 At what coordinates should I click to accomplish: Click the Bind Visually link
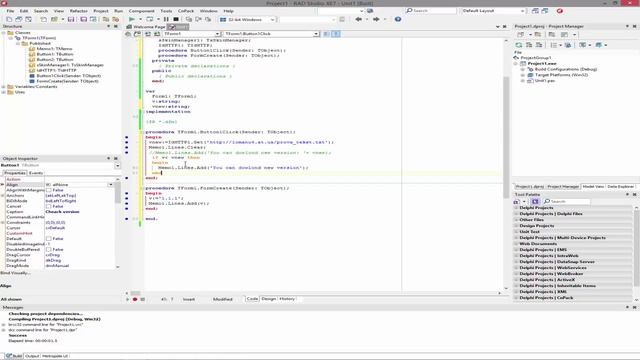(x=15, y=273)
